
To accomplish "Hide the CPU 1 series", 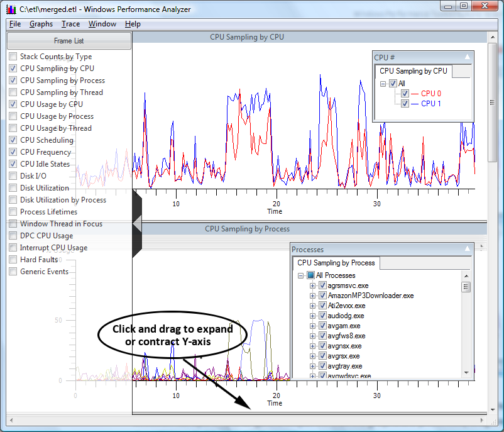I will tap(405, 104).
